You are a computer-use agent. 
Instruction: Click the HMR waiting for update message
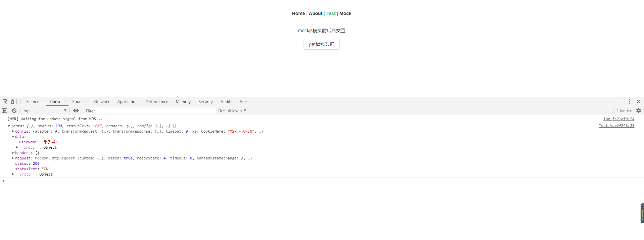pyautogui.click(x=55, y=119)
